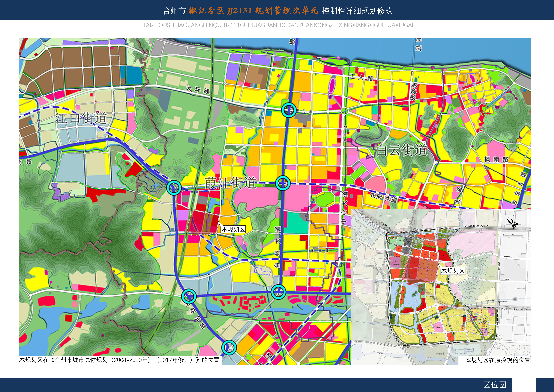Click the 泥塘山 label in the inset
Image resolution: width=554 pixels, height=392 pixels.
388,216
